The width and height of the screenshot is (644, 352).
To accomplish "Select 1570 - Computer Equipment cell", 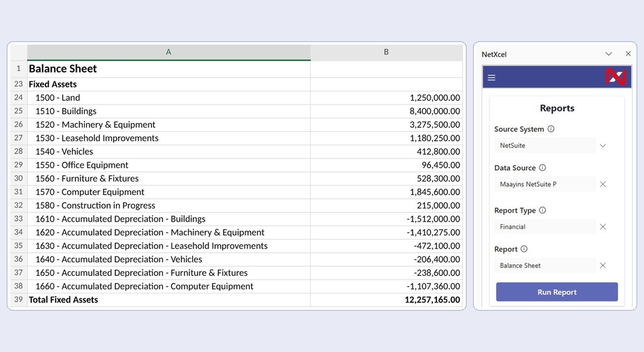I will pyautogui.click(x=169, y=192).
